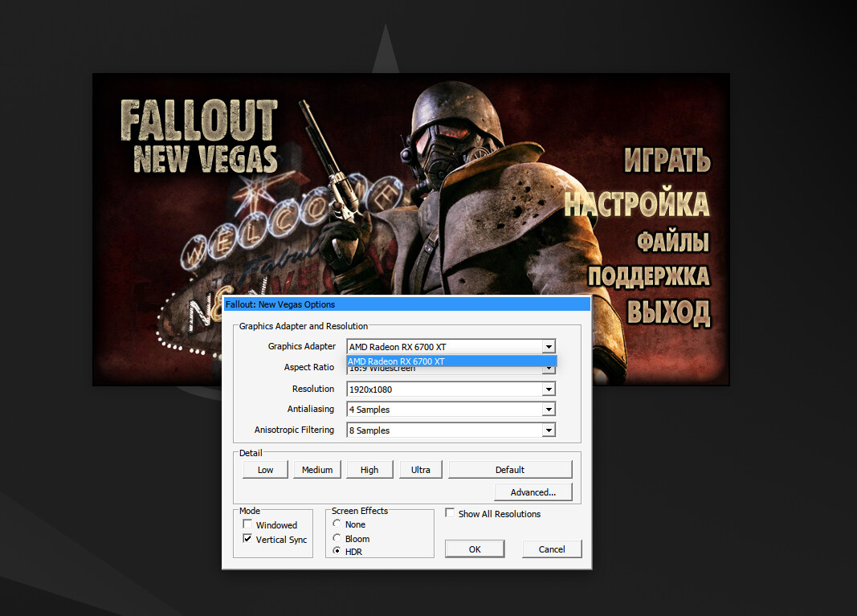Open the Antialiasing dropdown
The width and height of the screenshot is (857, 616).
coord(549,410)
